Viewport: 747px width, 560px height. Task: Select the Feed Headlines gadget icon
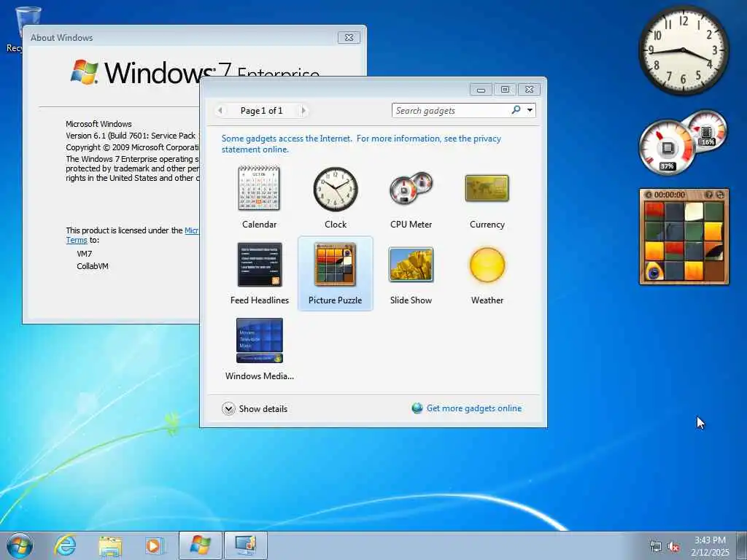click(260, 265)
